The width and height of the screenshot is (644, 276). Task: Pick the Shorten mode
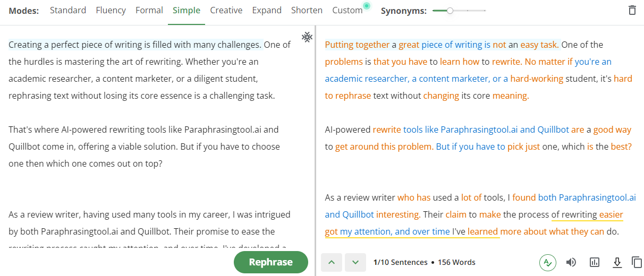pyautogui.click(x=307, y=11)
